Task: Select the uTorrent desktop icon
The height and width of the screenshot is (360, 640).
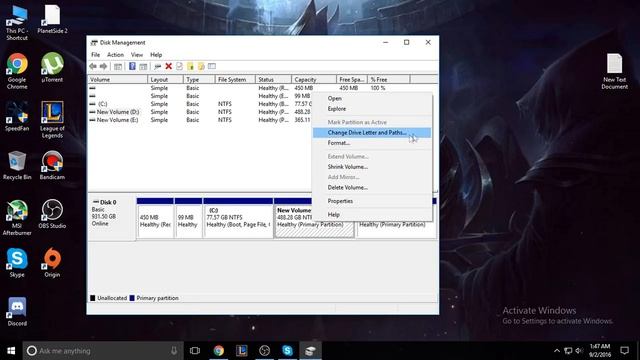Action: [52, 67]
